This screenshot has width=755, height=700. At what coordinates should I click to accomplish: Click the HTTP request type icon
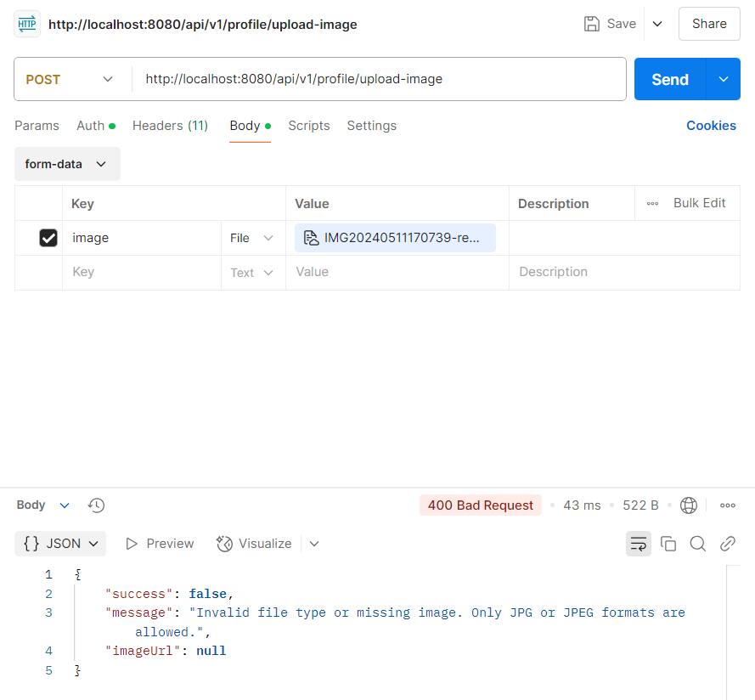point(27,24)
